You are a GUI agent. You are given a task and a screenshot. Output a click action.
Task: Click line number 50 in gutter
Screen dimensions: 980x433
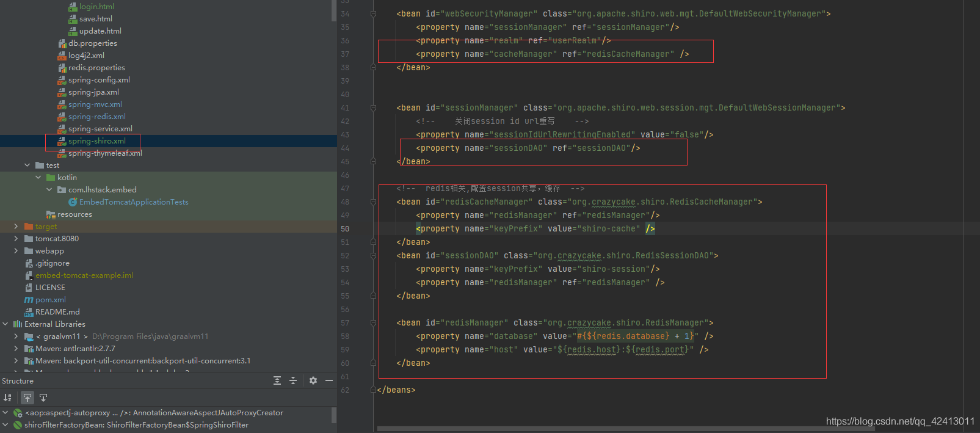tap(345, 229)
